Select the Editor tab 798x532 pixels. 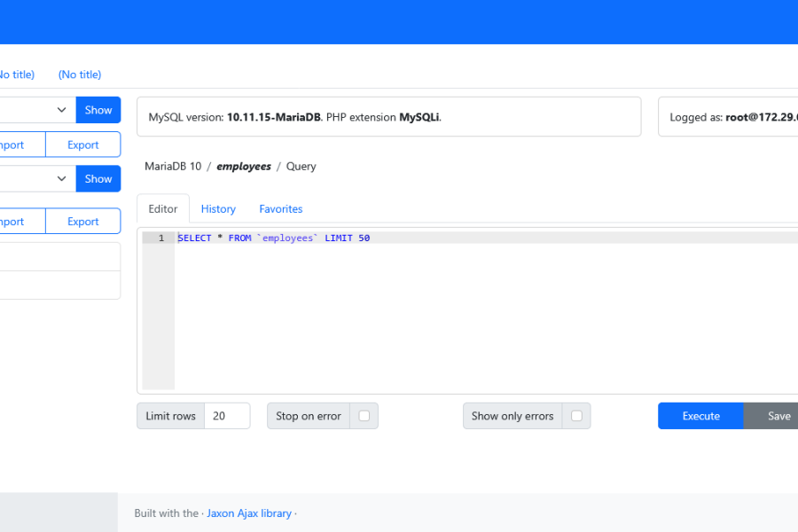pyautogui.click(x=163, y=209)
